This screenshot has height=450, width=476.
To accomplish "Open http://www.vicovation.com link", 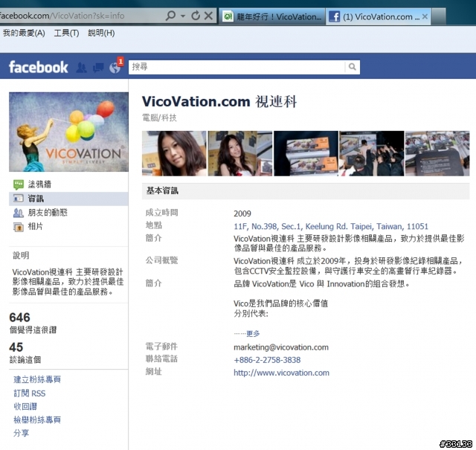I will coord(281,373).
